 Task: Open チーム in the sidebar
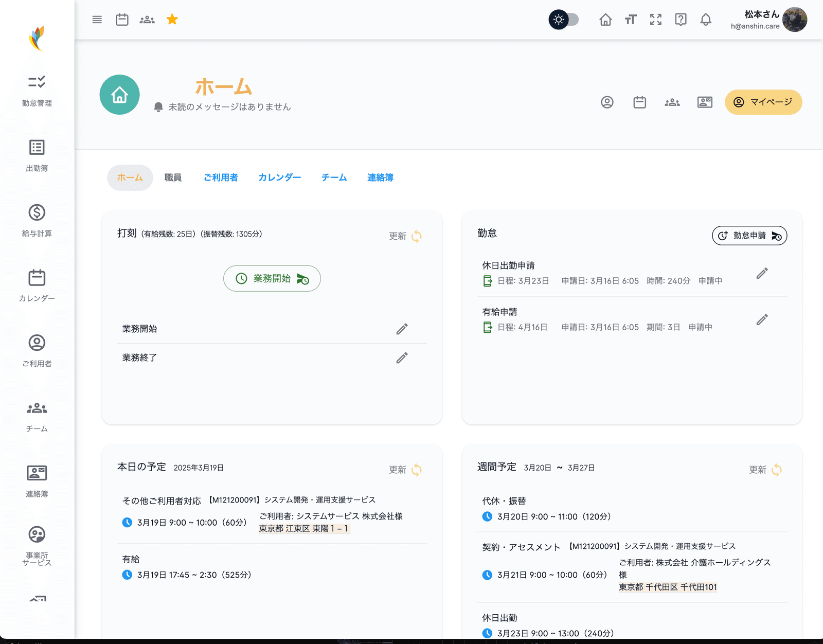[37, 416]
